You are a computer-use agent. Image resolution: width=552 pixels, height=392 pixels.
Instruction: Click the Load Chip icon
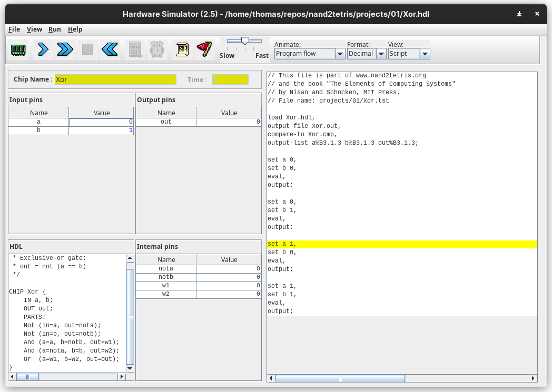click(18, 49)
